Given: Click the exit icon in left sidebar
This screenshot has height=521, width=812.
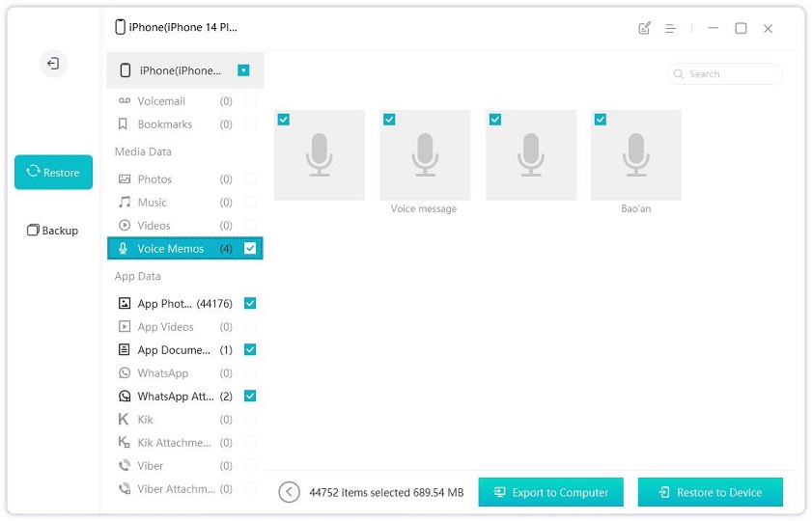Looking at the screenshot, I should point(53,64).
